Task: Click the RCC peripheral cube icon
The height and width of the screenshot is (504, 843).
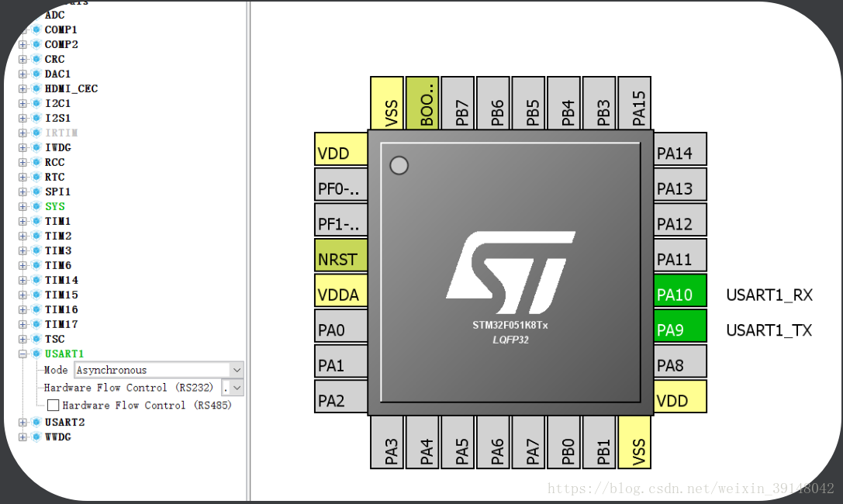Action: (x=36, y=162)
